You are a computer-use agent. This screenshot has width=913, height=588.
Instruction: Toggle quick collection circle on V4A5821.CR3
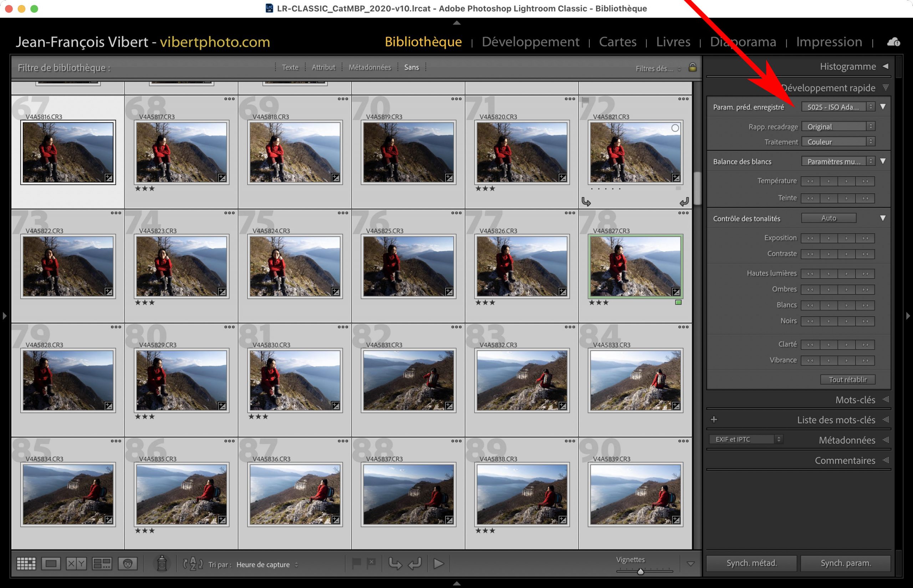click(x=675, y=128)
